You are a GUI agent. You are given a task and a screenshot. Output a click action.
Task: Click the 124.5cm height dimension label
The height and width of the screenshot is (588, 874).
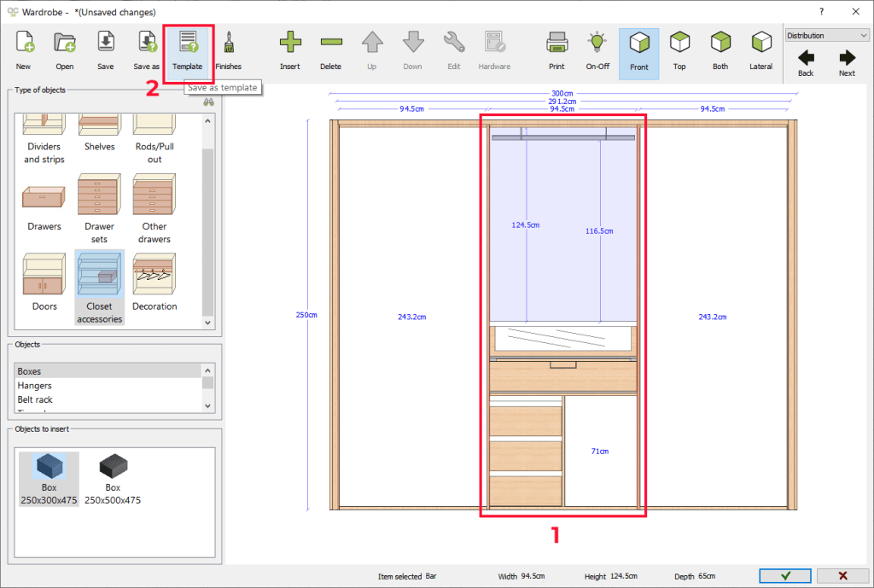click(525, 225)
